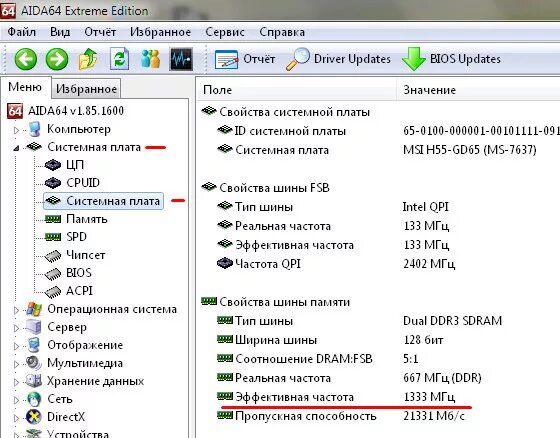Expand the Сервер node arrow

click(x=16, y=328)
